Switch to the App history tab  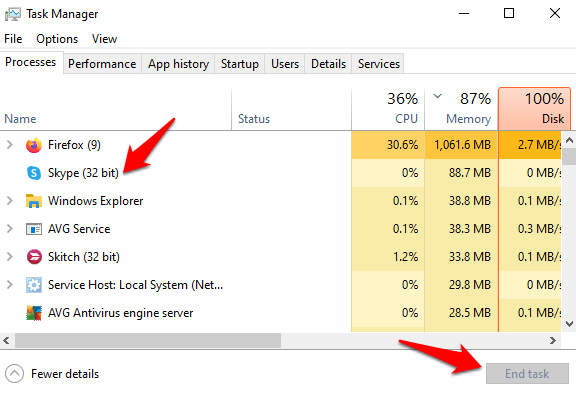[179, 64]
